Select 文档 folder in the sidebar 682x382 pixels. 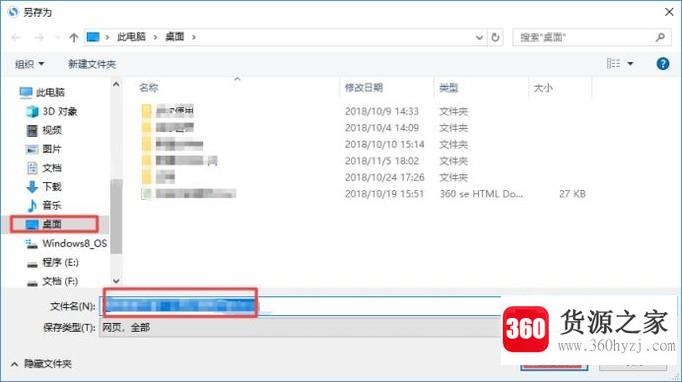(44, 168)
